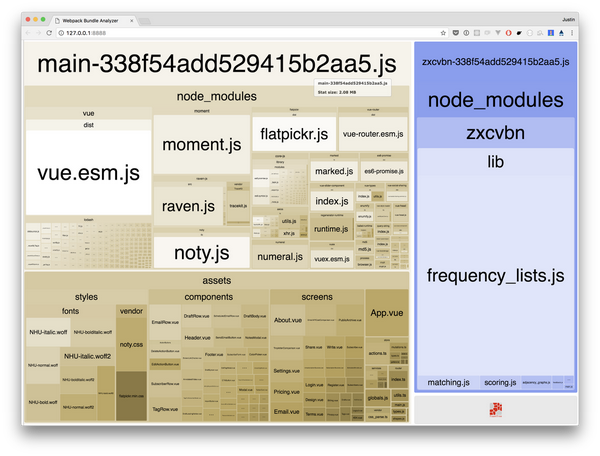
Task: Click the dist header above vue.esm.js
Action: click(x=88, y=125)
